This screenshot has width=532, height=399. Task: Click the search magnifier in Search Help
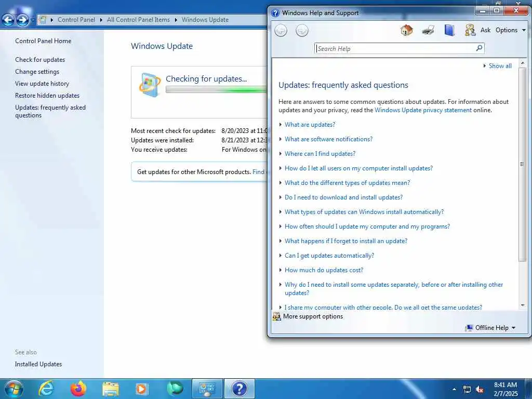click(x=479, y=48)
